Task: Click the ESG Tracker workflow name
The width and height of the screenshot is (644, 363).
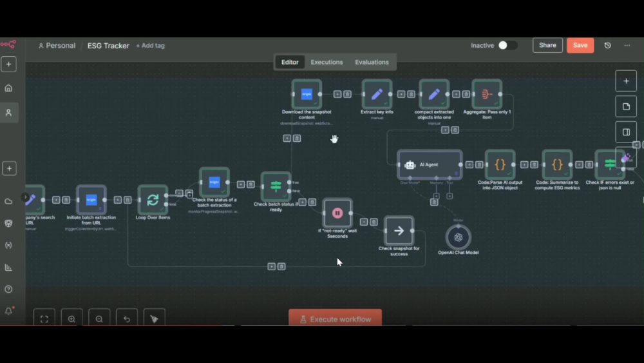Action: tap(108, 46)
